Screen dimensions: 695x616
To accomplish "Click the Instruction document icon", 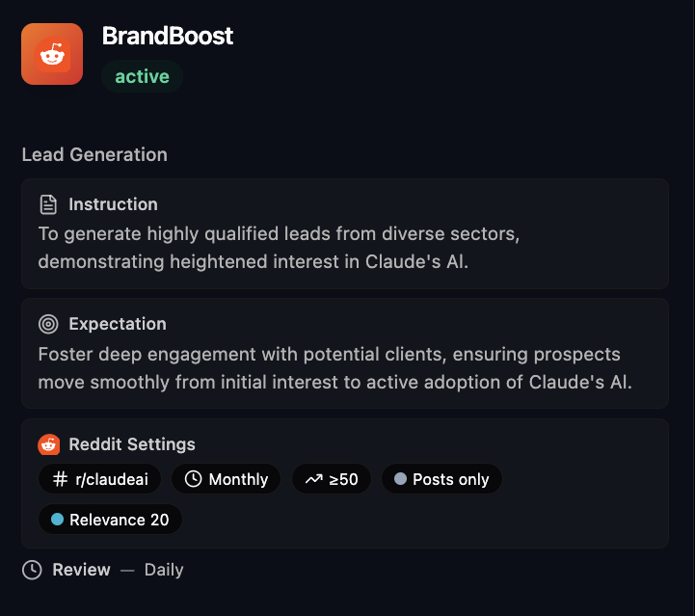I will 48,204.
